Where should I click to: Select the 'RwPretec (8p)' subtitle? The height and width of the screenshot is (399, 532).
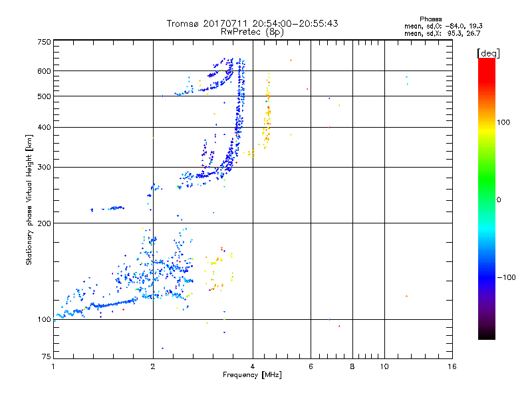(x=252, y=32)
